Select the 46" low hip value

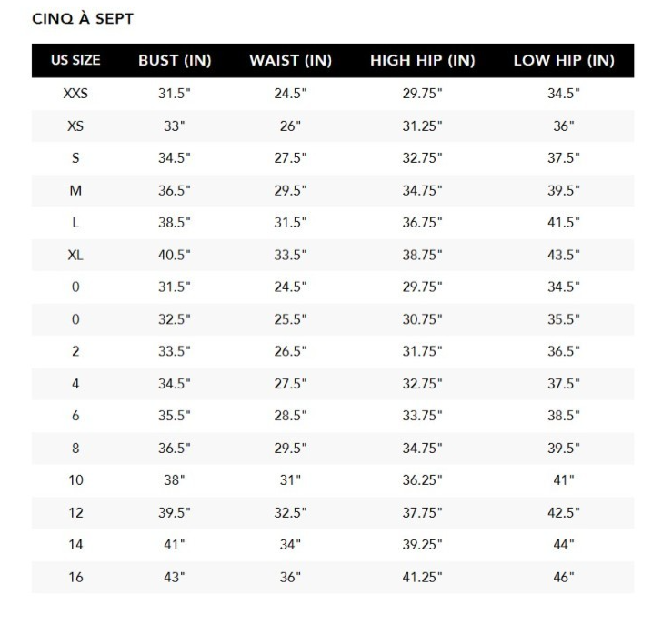pyautogui.click(x=564, y=577)
